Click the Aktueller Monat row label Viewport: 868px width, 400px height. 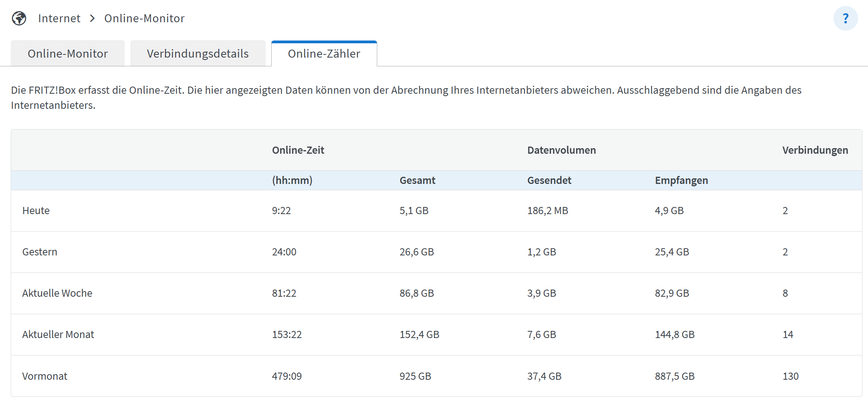pyautogui.click(x=58, y=334)
